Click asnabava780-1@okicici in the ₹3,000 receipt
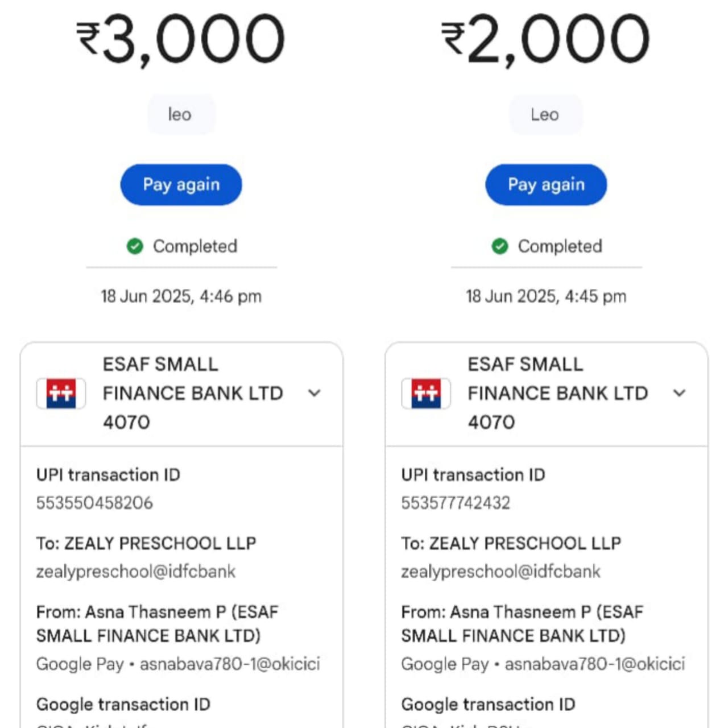This screenshot has width=728, height=728. [x=230, y=664]
